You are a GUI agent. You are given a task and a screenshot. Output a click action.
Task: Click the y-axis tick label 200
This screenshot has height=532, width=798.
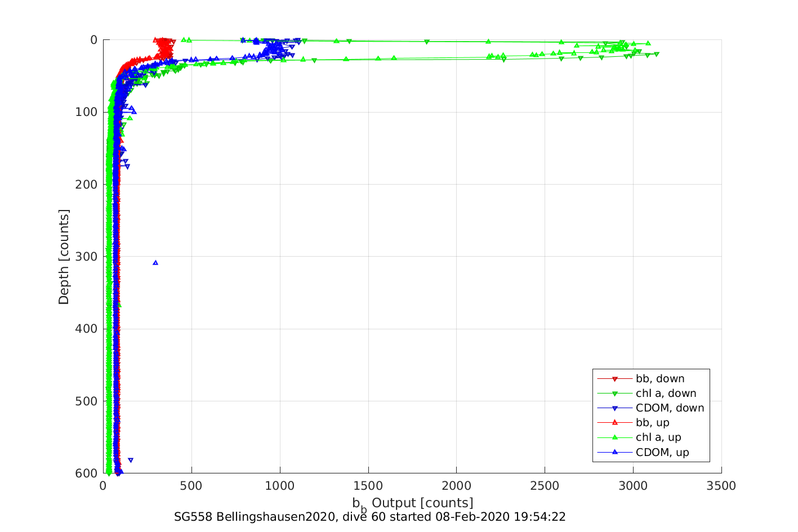tap(86, 185)
